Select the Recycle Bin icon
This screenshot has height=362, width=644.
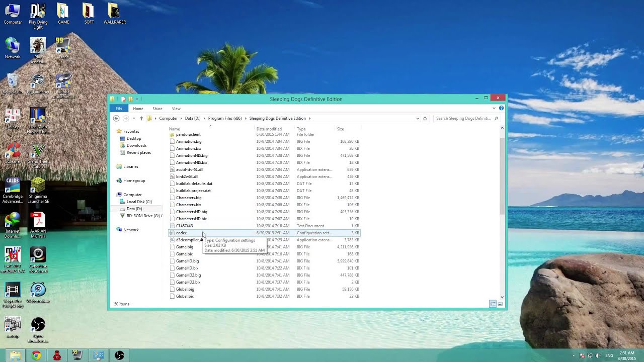13,84
